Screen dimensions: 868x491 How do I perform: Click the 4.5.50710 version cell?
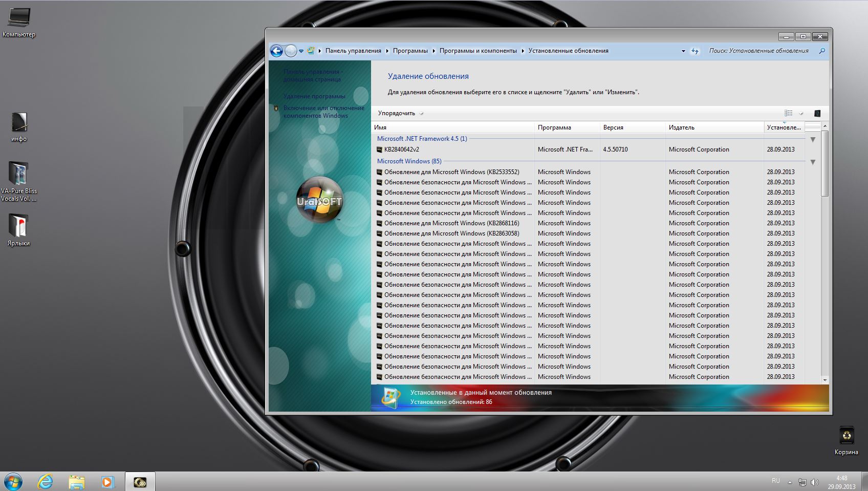615,150
